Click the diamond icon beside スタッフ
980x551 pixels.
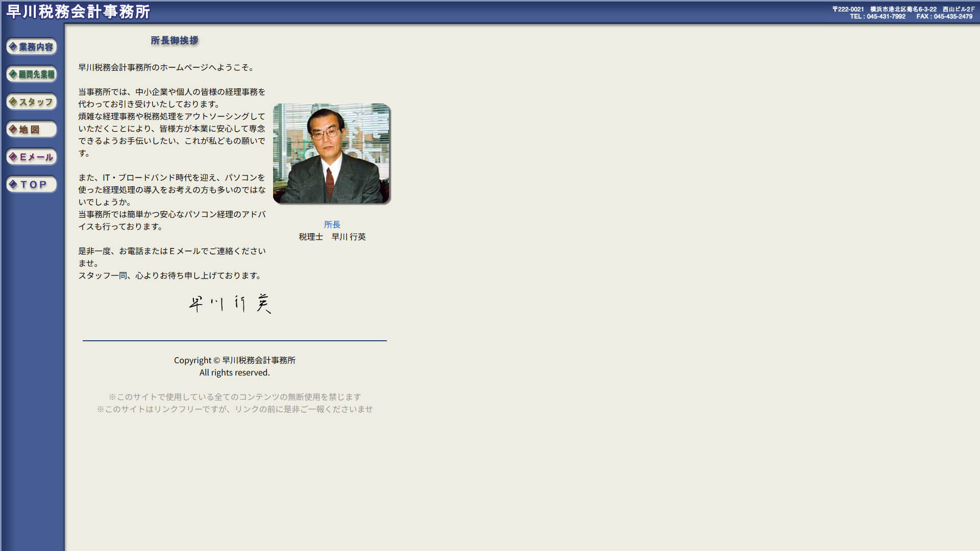point(12,102)
